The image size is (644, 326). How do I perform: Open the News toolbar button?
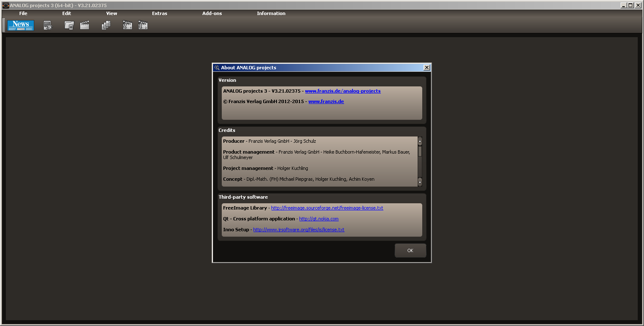[20, 25]
